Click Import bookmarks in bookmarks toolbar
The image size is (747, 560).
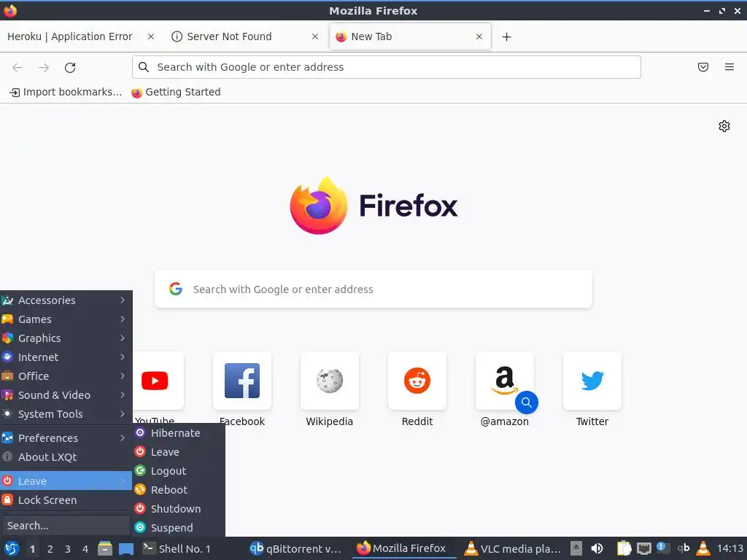click(66, 92)
